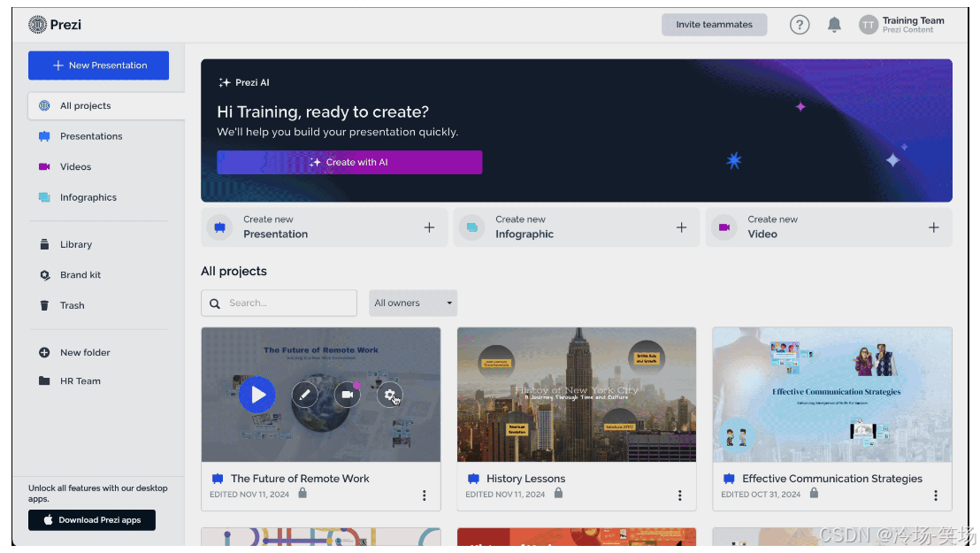Click 'Unlock all features with our desktop apps' text
The width and height of the screenshot is (980, 553).
click(x=97, y=493)
